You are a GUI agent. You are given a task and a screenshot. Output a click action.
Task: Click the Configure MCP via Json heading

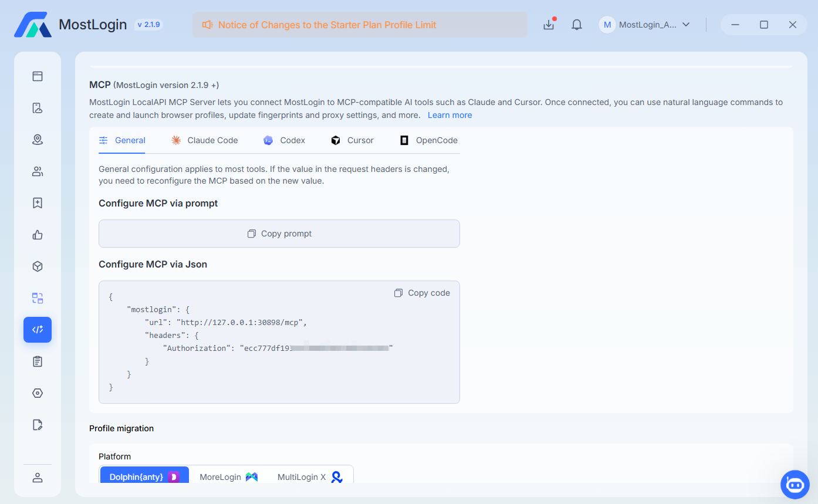[x=153, y=264]
